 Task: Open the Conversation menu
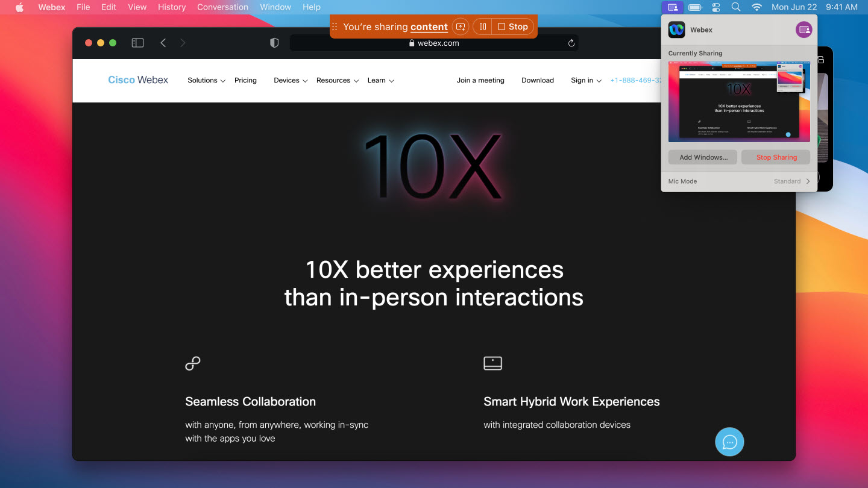point(222,7)
